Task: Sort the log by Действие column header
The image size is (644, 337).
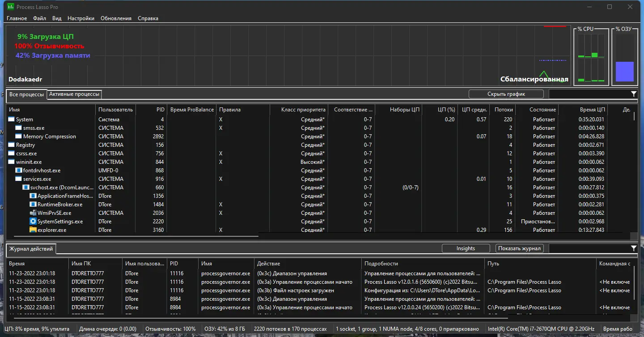Action: (x=308, y=264)
